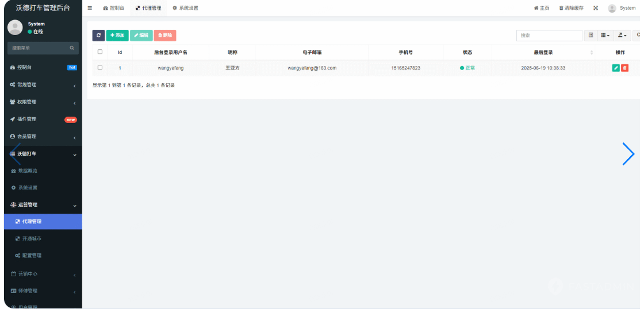Toggle the card view icon button

[591, 36]
